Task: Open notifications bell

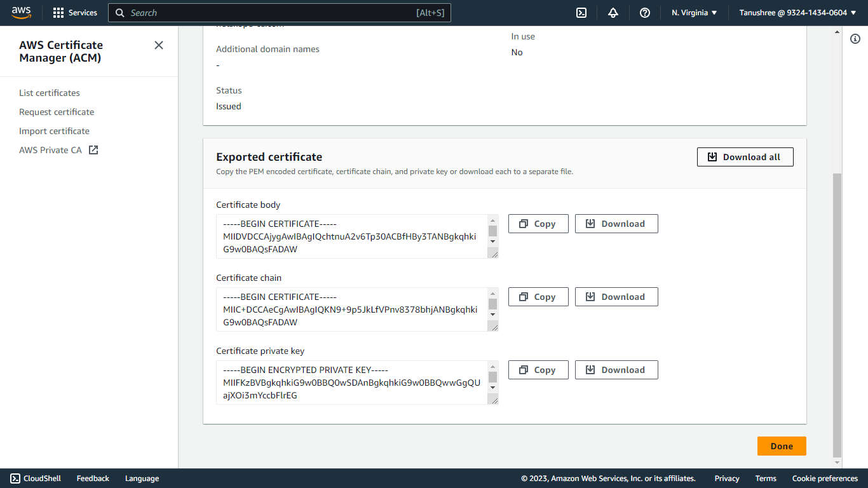Action: pyautogui.click(x=613, y=13)
